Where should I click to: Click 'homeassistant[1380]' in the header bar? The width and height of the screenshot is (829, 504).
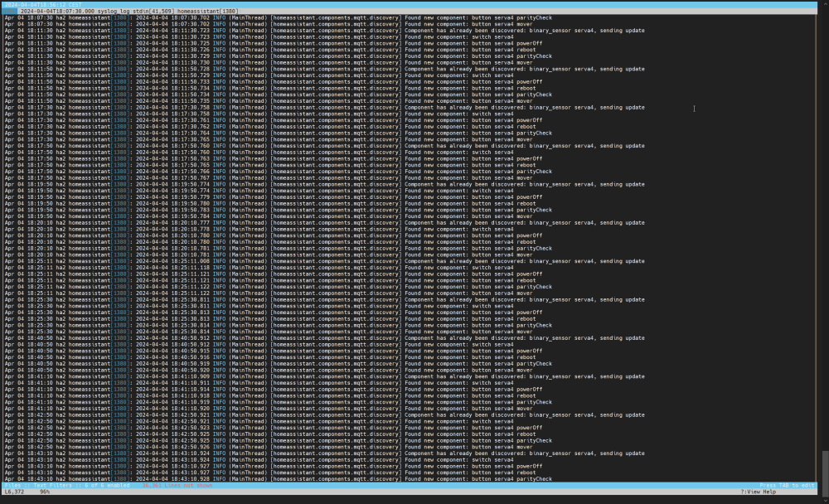(208, 11)
